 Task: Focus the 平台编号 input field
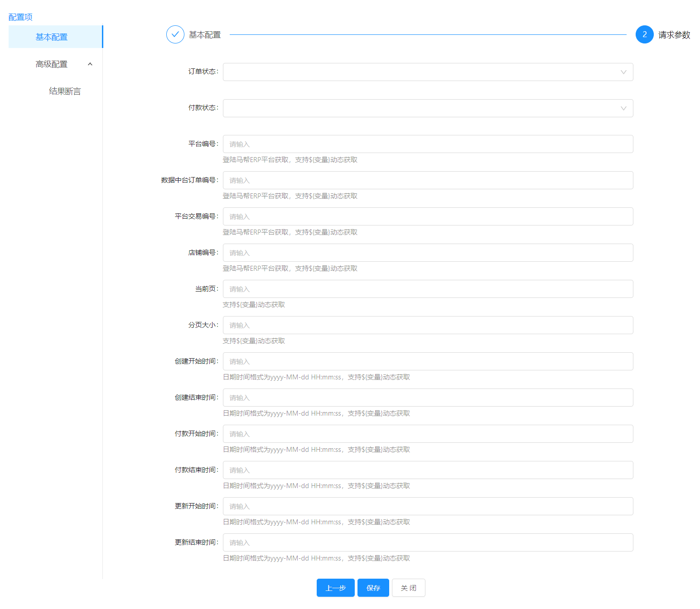427,144
